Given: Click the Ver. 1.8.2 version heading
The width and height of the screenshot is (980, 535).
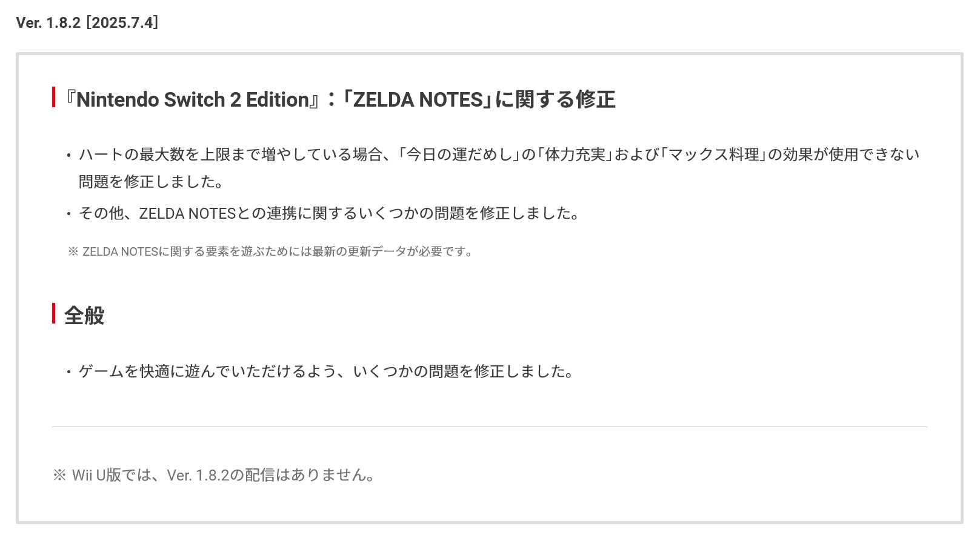Looking at the screenshot, I should 48,23.
